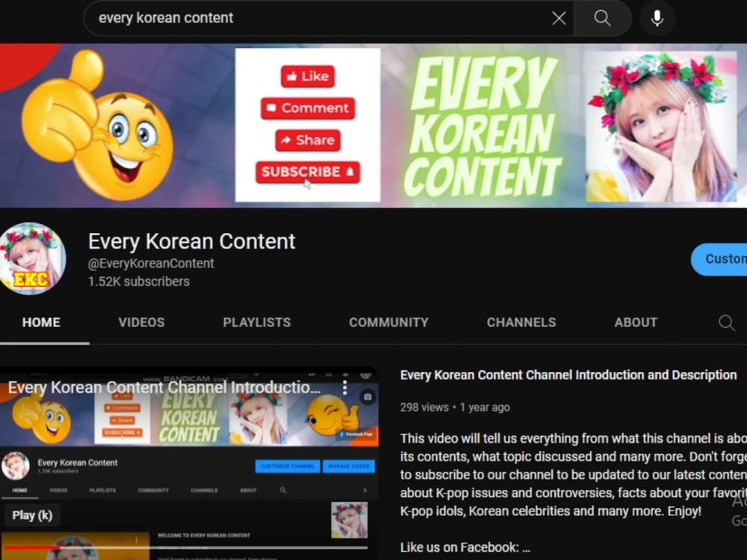Click the @EveryKoreanContent handle
The image size is (747, 560).
(151, 264)
